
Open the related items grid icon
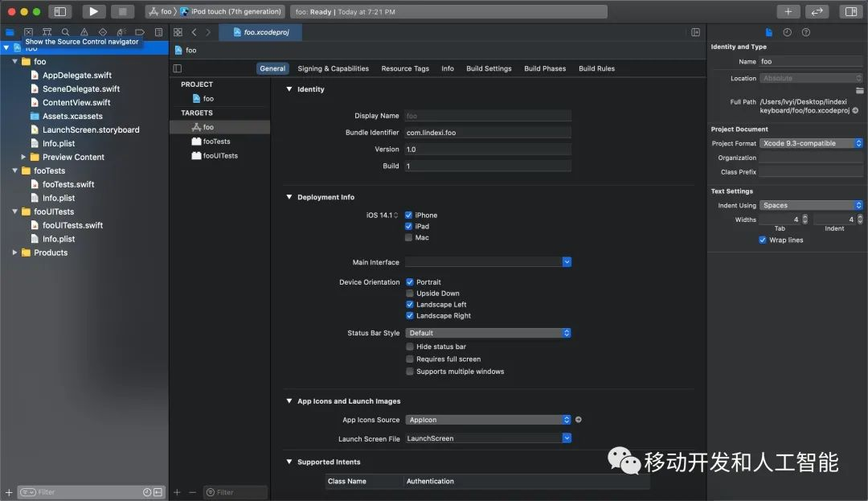pyautogui.click(x=178, y=32)
